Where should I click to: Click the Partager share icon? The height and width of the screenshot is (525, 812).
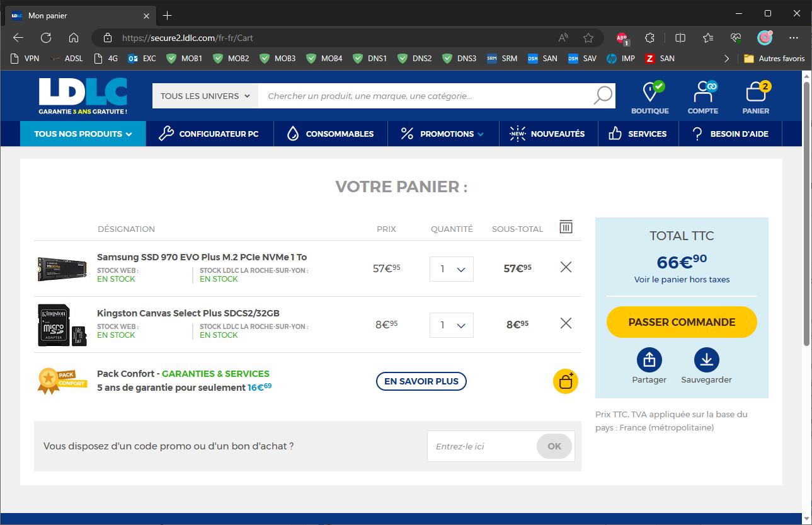click(649, 360)
